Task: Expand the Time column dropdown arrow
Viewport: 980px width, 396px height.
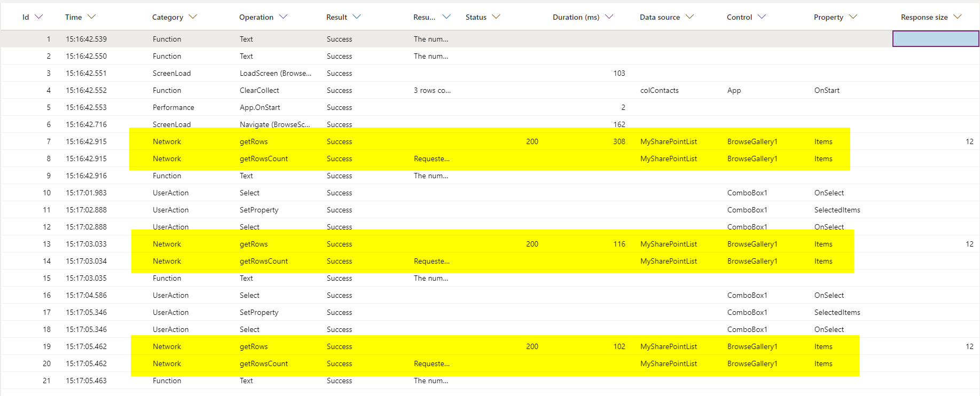Action: (x=91, y=17)
